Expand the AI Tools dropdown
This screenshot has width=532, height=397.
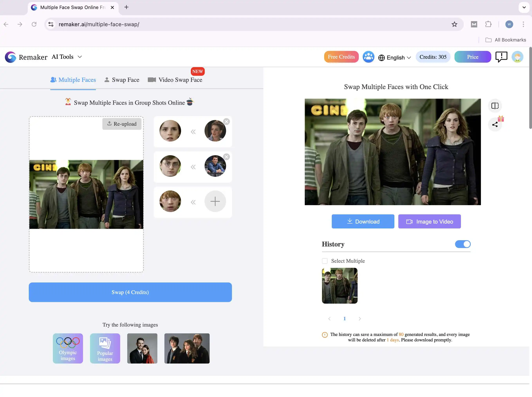click(x=67, y=57)
